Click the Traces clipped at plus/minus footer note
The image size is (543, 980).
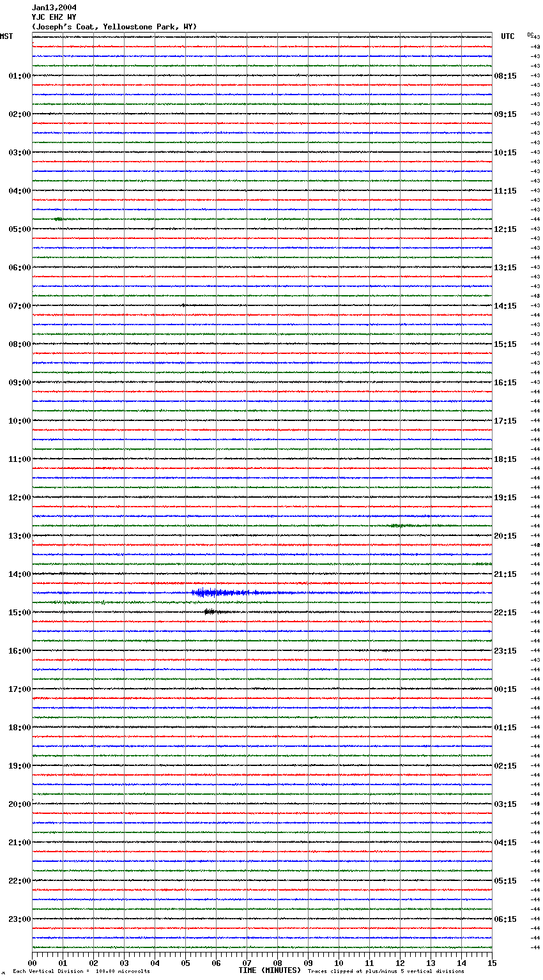(x=386, y=972)
